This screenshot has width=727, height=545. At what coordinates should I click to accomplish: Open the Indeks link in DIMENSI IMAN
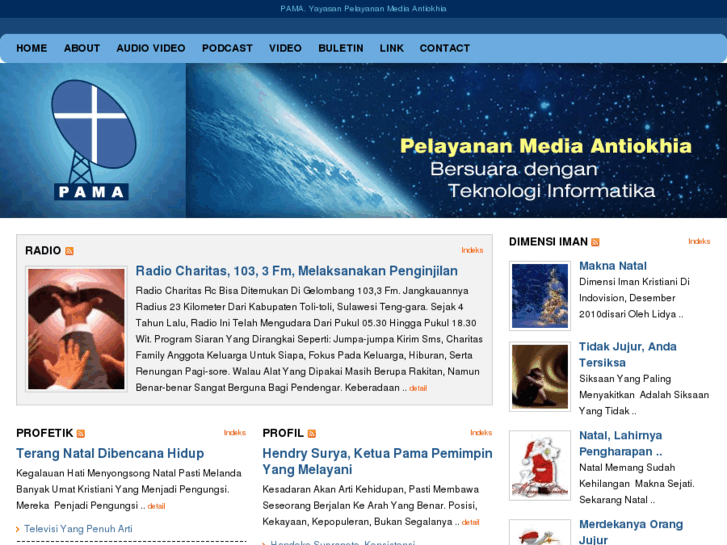pos(699,241)
